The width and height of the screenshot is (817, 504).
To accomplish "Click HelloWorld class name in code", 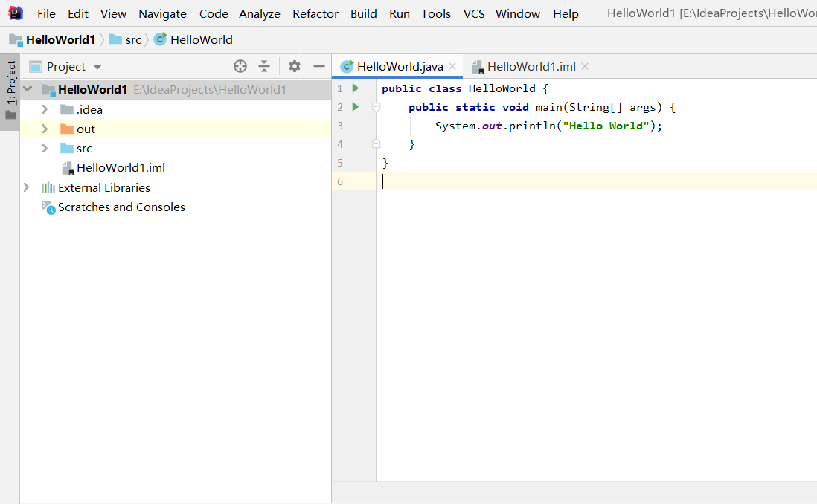I will point(502,88).
